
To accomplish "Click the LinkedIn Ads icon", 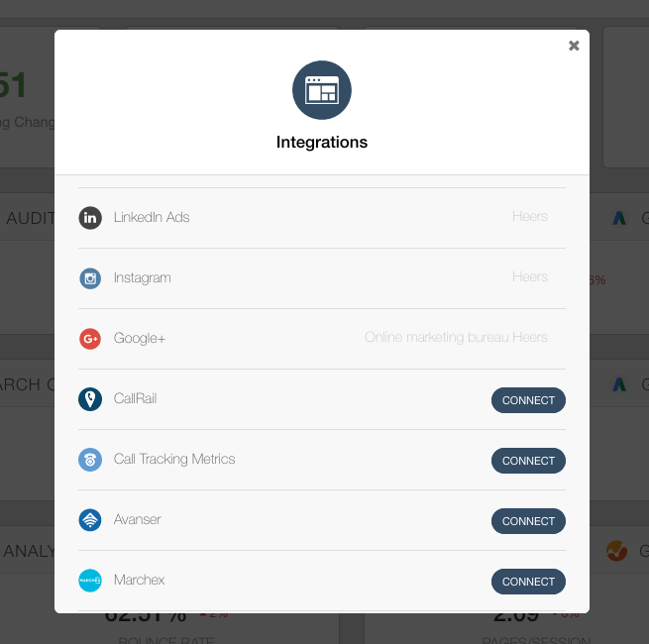I will (90, 218).
